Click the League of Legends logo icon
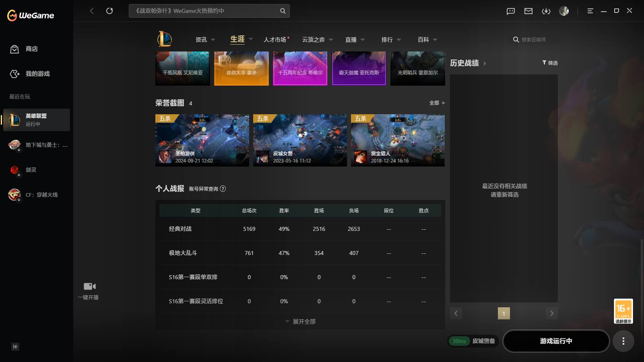Viewport: 644px width, 362px height. 165,39
